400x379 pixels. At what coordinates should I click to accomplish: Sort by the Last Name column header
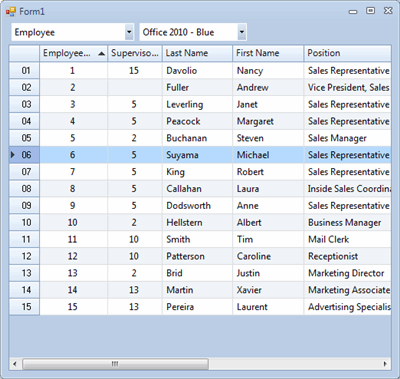pyautogui.click(x=197, y=53)
